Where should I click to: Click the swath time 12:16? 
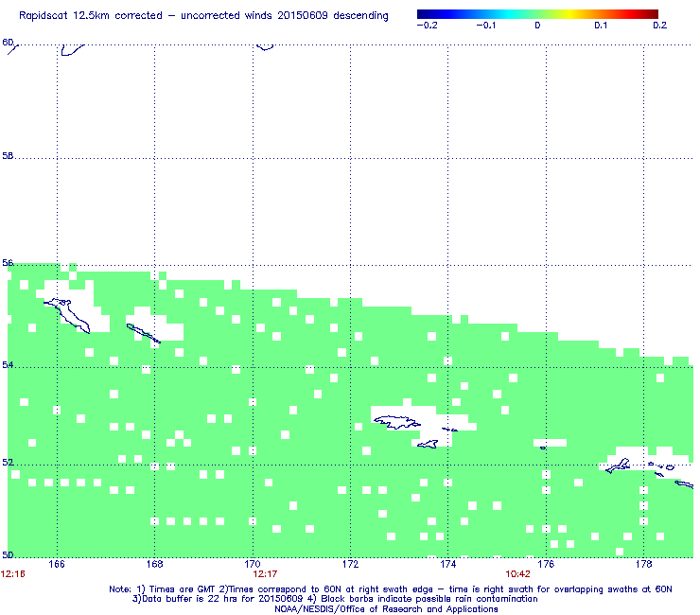tap(13, 574)
